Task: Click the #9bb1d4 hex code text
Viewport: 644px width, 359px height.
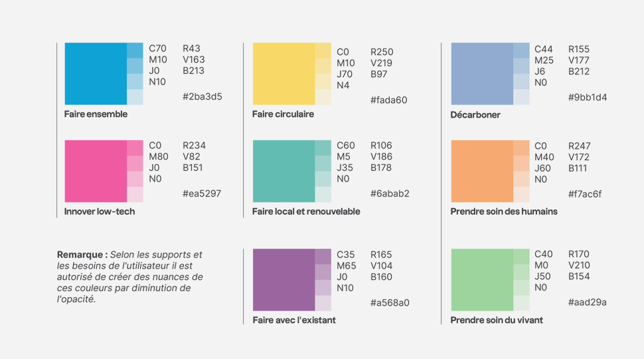Action: tap(588, 97)
